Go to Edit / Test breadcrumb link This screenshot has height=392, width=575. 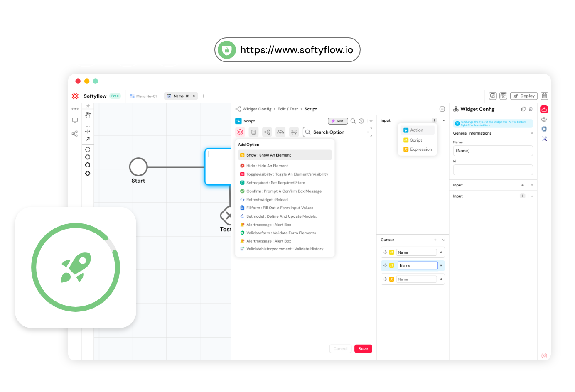coord(288,109)
